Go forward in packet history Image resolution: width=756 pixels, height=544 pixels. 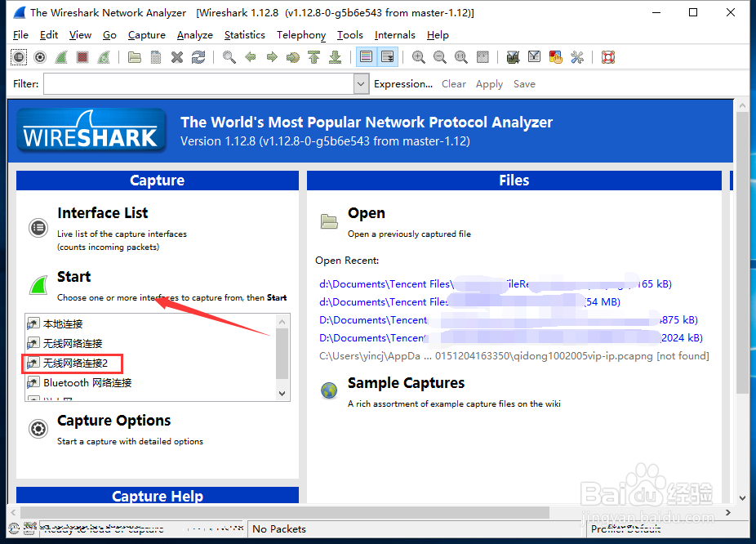272,57
